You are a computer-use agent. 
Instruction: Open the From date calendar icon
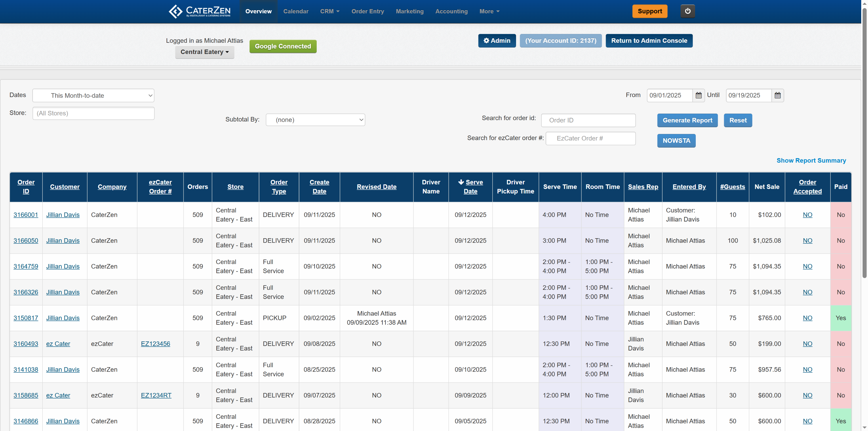pyautogui.click(x=698, y=95)
